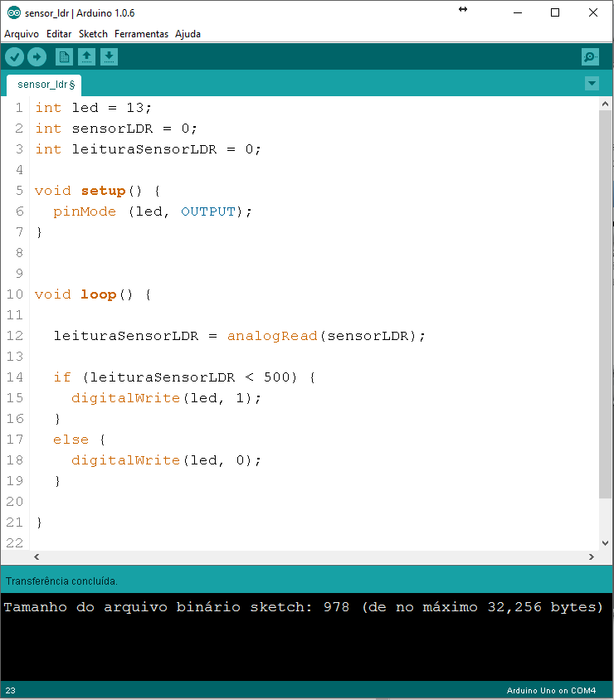
Task: Click the OUTPUT constant
Action: pos(208,211)
